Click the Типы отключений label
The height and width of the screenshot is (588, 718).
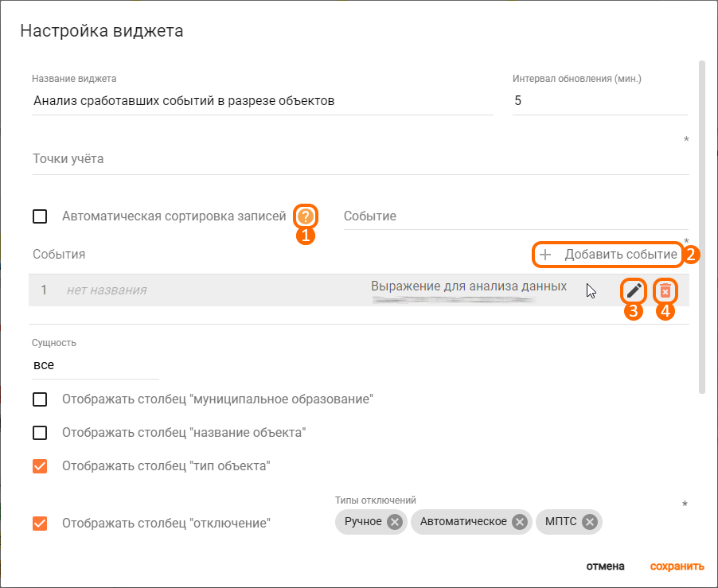pyautogui.click(x=376, y=500)
